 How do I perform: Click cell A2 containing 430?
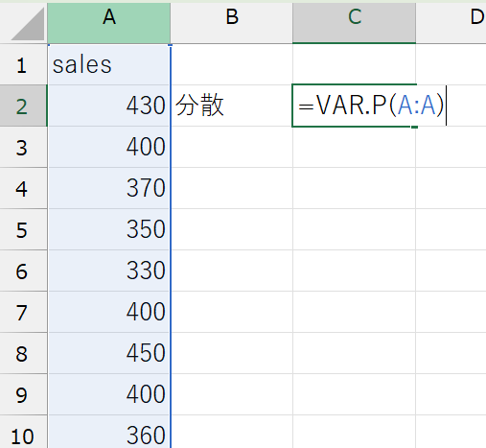tap(108, 106)
